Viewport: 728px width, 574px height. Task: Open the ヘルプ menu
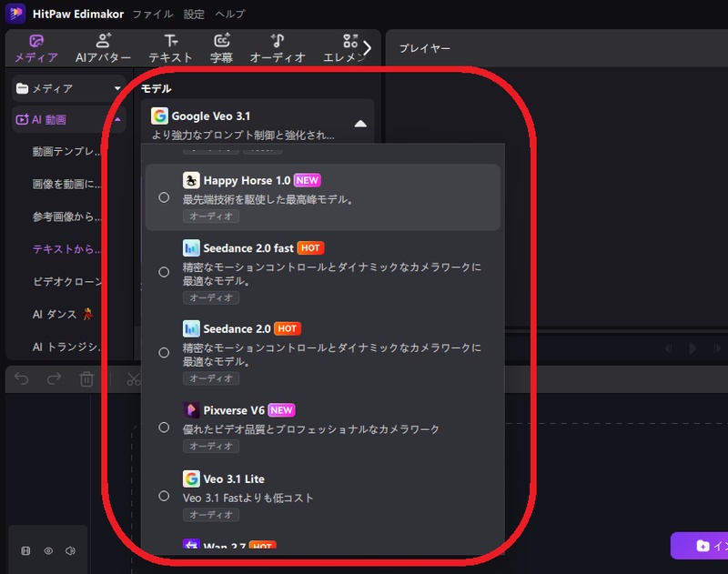[230, 15]
